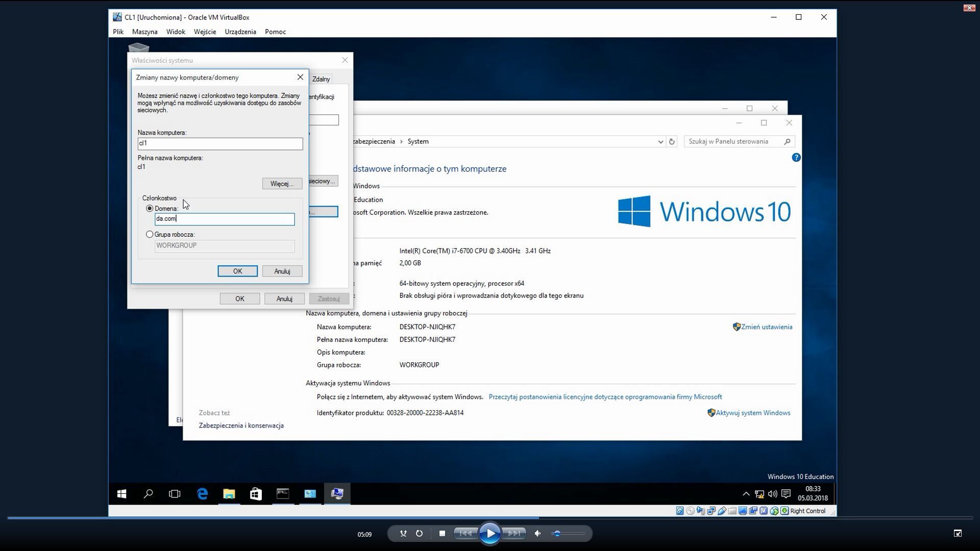Click the Nazwa komputera text field
This screenshot has height=551, width=980.
click(220, 143)
